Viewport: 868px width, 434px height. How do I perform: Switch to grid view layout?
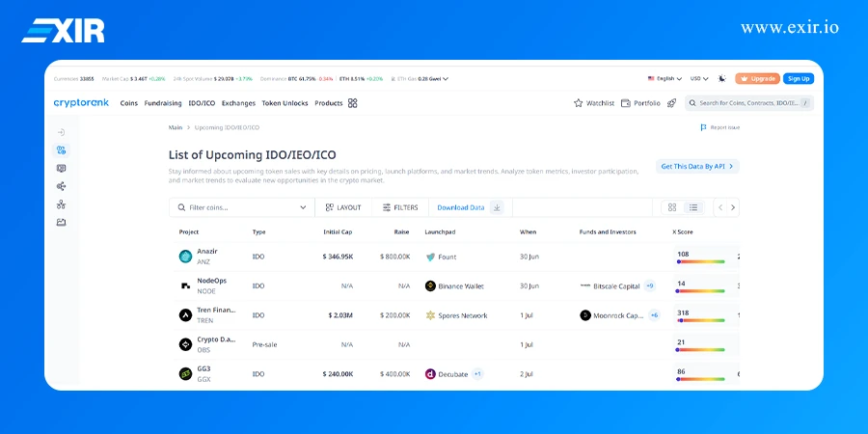click(671, 207)
